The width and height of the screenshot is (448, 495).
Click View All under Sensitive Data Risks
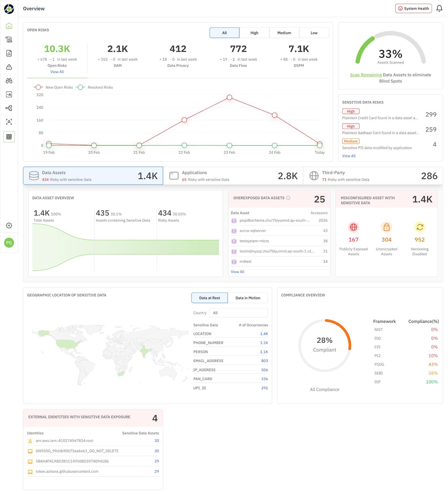point(349,156)
